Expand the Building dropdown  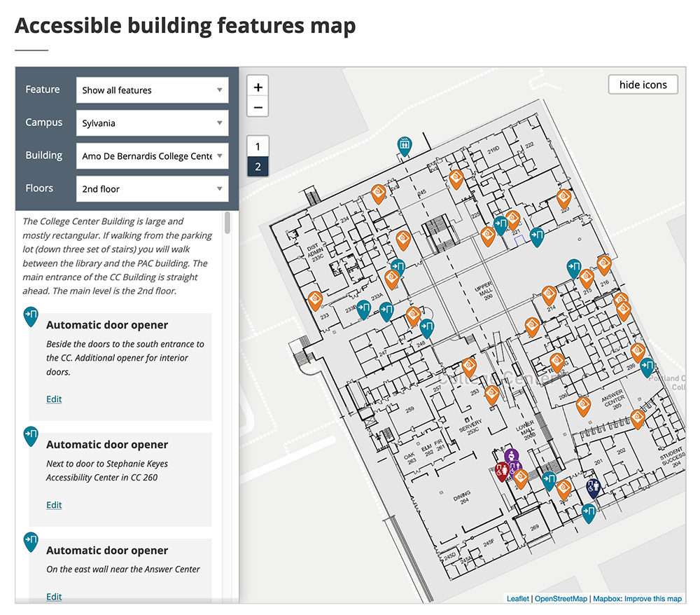pyautogui.click(x=152, y=156)
